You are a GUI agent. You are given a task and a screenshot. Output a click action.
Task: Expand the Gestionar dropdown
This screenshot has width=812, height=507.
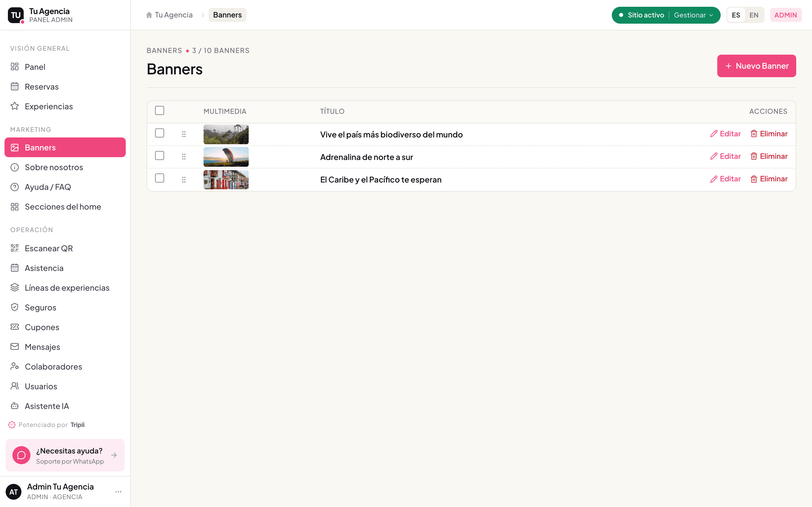693,15
